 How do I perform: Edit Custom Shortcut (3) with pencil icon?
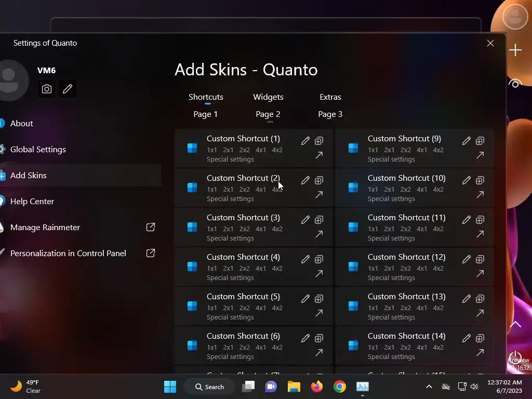pos(305,220)
